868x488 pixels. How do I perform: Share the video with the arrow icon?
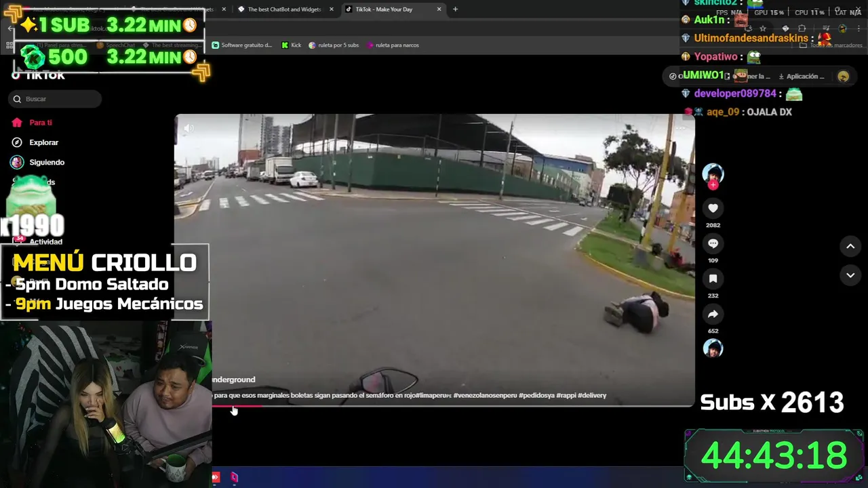(x=713, y=314)
